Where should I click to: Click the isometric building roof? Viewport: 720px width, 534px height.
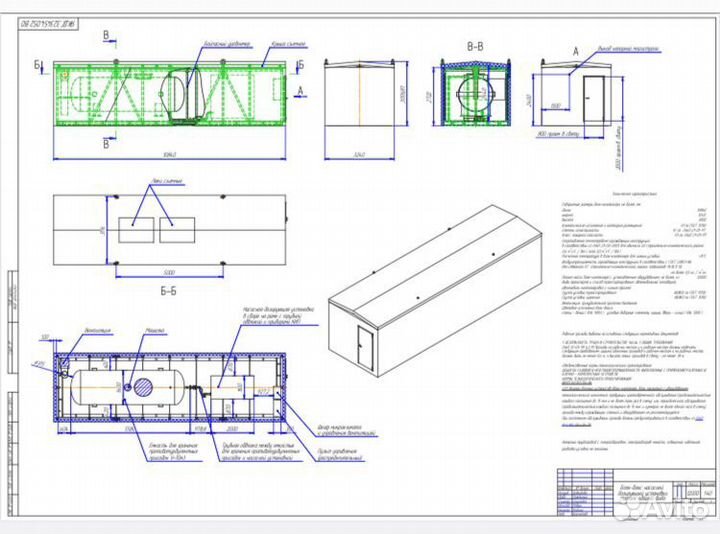[430, 259]
